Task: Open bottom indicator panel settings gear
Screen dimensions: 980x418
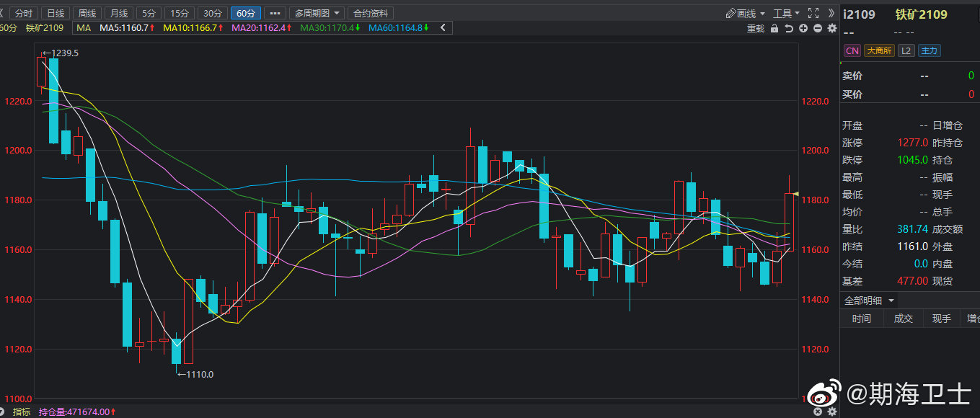Action: (832, 412)
